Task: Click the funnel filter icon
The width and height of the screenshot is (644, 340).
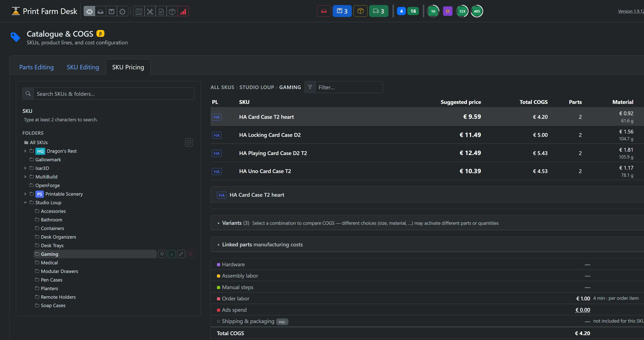Action: point(310,87)
